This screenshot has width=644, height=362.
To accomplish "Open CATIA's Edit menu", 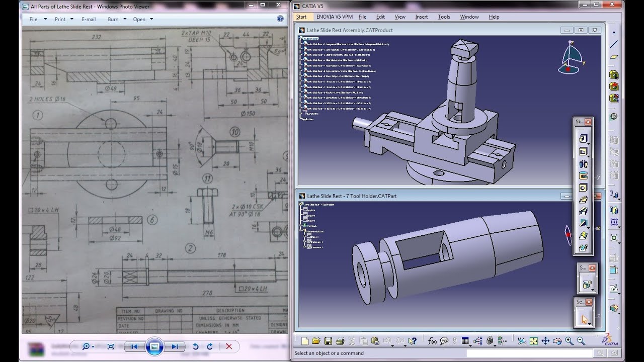I will pyautogui.click(x=380, y=17).
